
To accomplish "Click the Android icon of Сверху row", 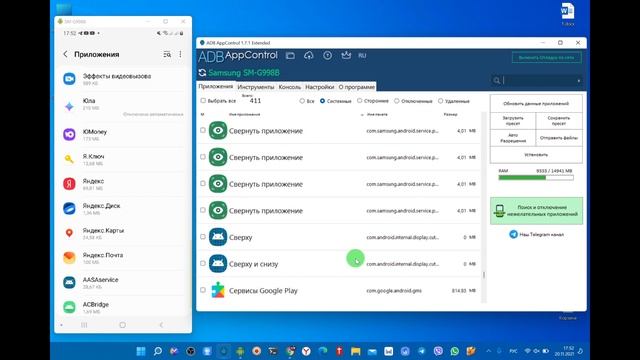I will point(218,237).
